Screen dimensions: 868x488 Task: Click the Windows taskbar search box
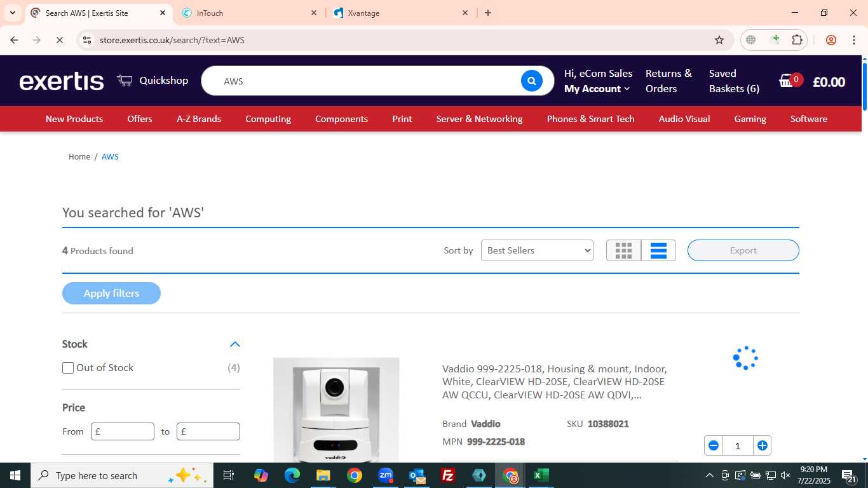point(121,475)
